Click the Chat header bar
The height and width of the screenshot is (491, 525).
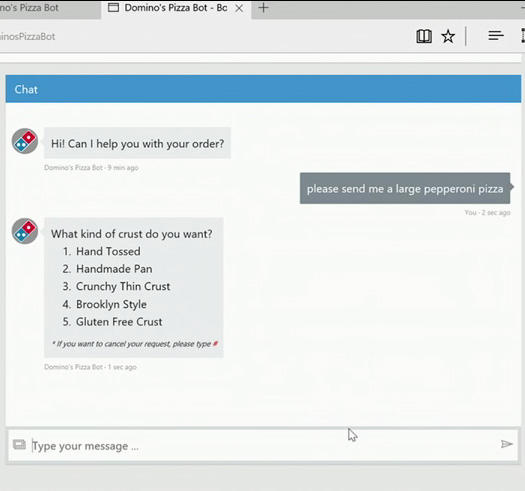click(263, 89)
